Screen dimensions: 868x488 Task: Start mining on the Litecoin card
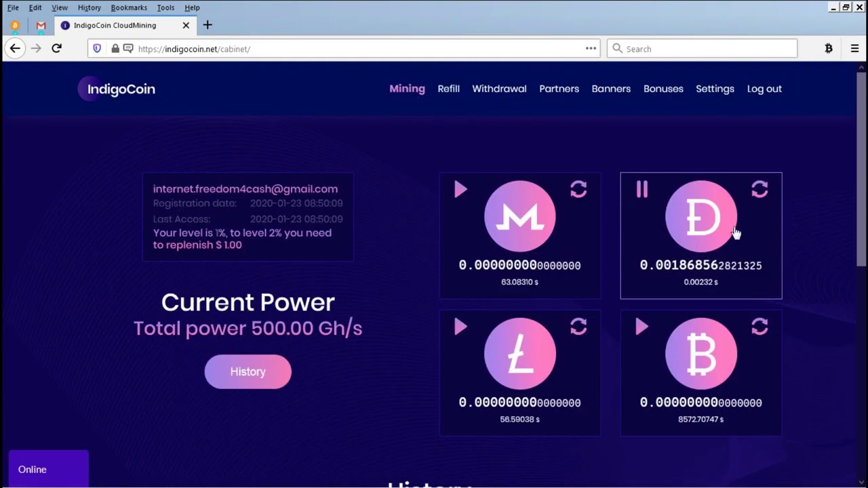pyautogui.click(x=460, y=327)
